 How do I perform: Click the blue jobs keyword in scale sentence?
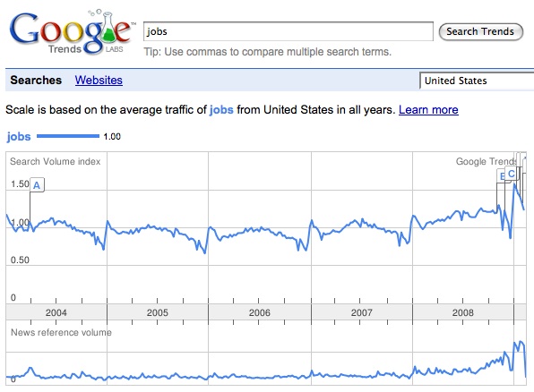tap(221, 110)
